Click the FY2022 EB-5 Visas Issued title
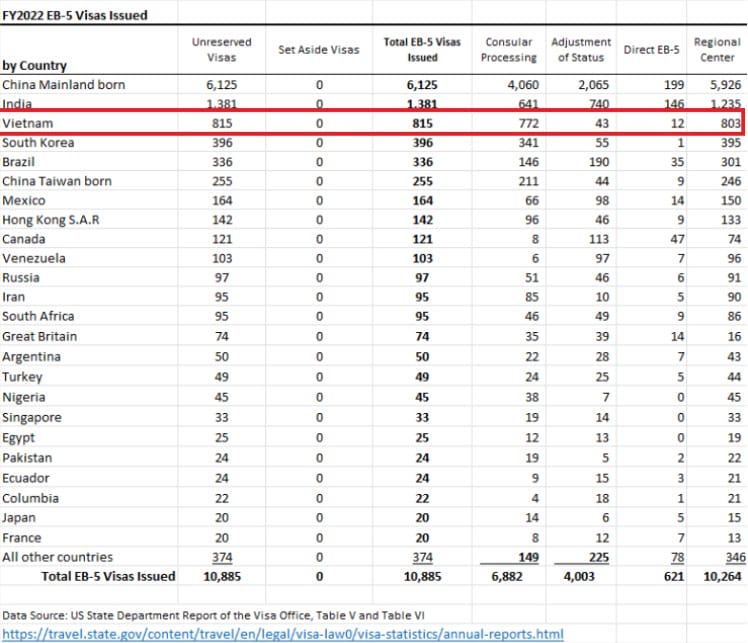The width and height of the screenshot is (748, 643). click(x=75, y=15)
